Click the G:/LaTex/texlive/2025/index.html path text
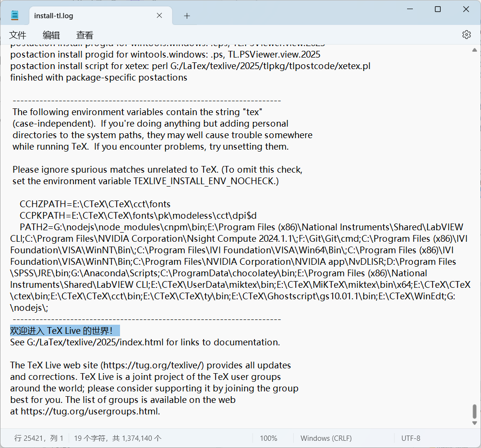This screenshot has height=448, width=481. [x=95, y=342]
